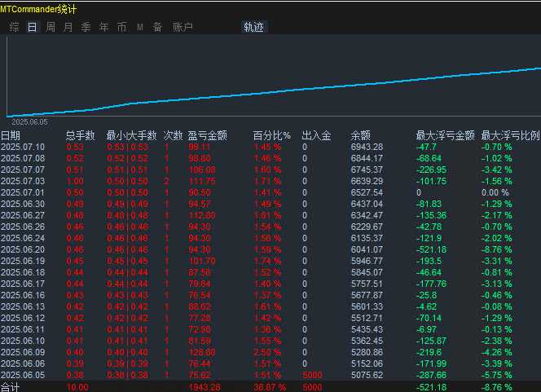Click loss ratio -4.26 % cell
Viewport: 541px width, 392px height.
point(497,352)
